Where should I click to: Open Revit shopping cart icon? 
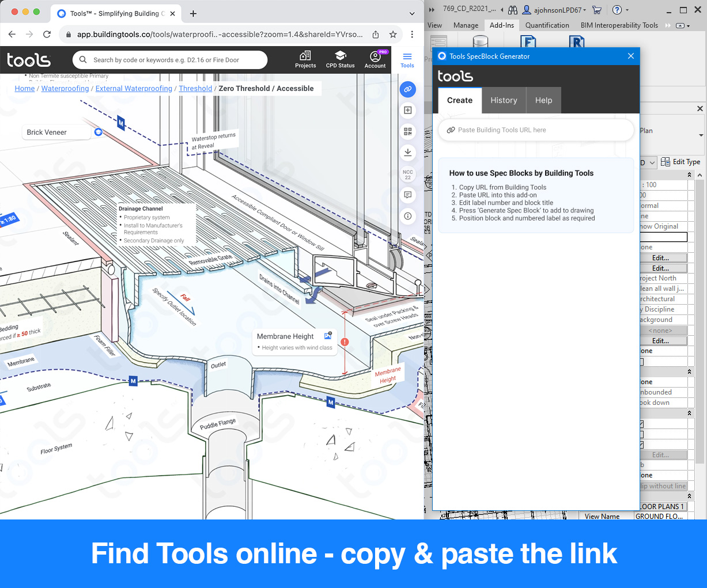click(x=597, y=10)
